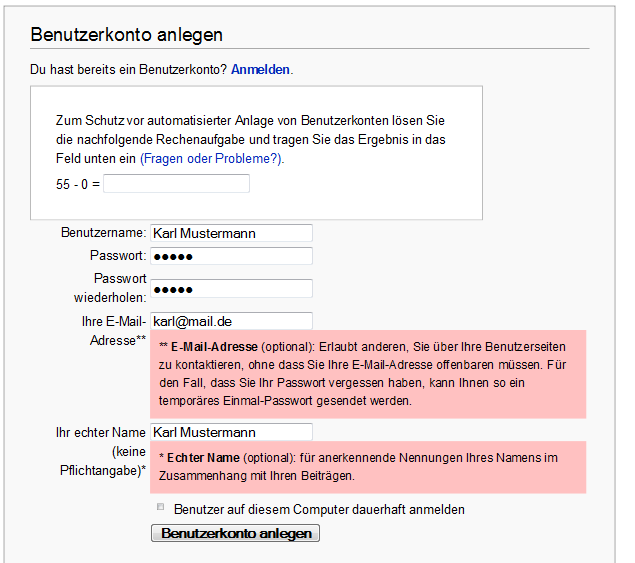Click the pink 'Echter Name' hint box

pos(368,467)
